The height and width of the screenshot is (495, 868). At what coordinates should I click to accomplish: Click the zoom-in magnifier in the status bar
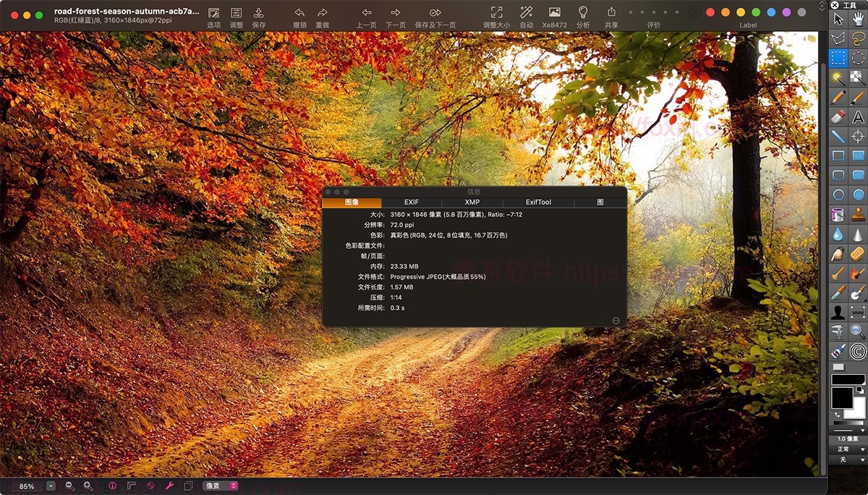88,485
